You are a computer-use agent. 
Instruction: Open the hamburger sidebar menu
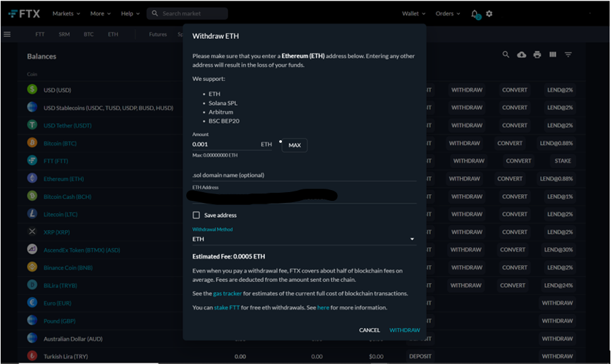pos(7,34)
